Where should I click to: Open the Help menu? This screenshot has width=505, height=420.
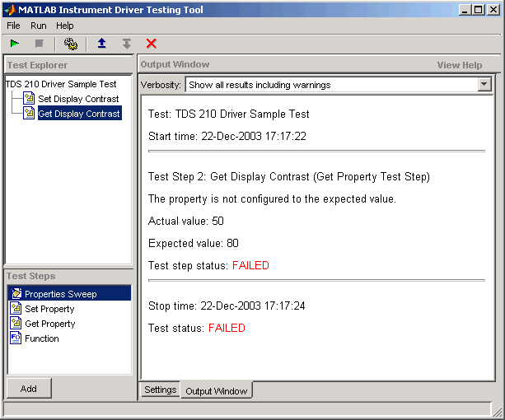point(65,26)
